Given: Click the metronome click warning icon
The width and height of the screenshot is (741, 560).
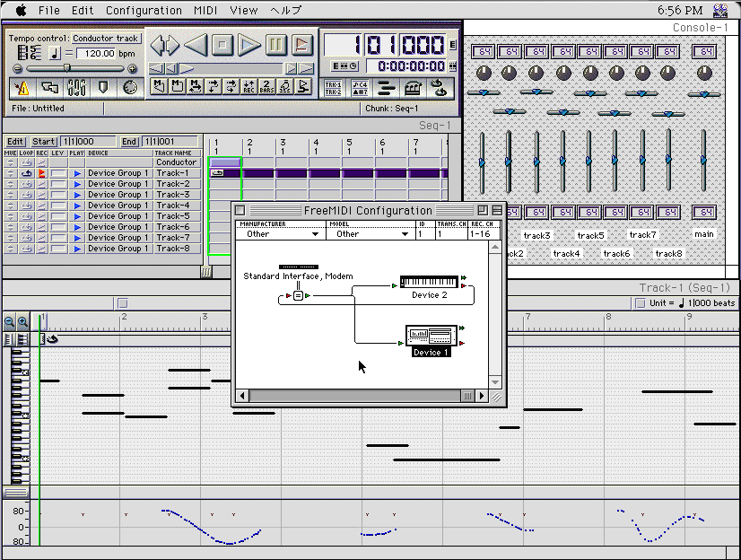Looking at the screenshot, I should coord(22,87).
